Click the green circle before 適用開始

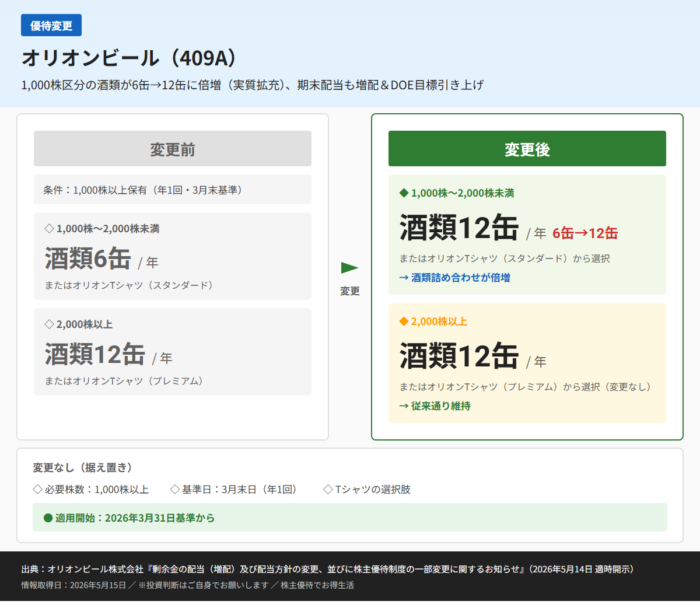pos(48,518)
